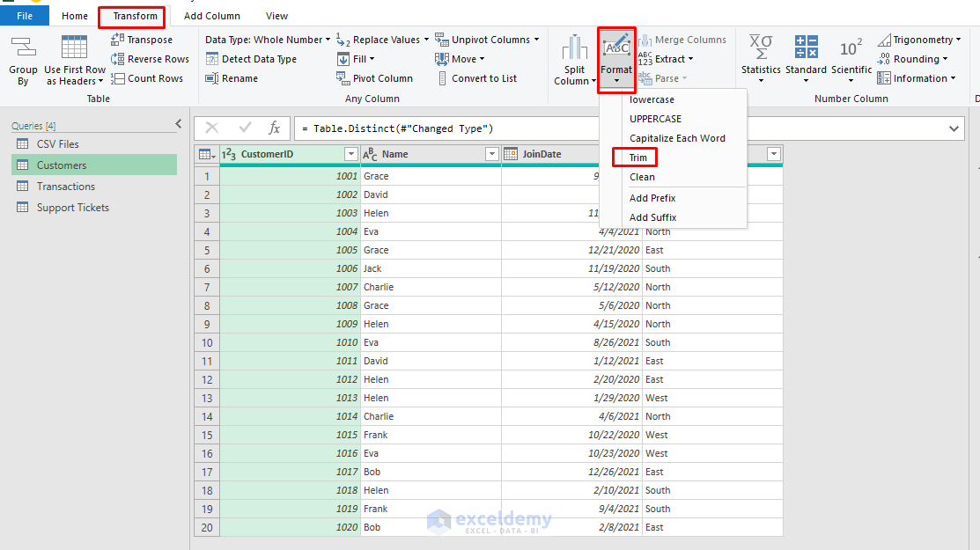Collapse the Queries pane
This screenshot has height=550, width=980.
178,124
